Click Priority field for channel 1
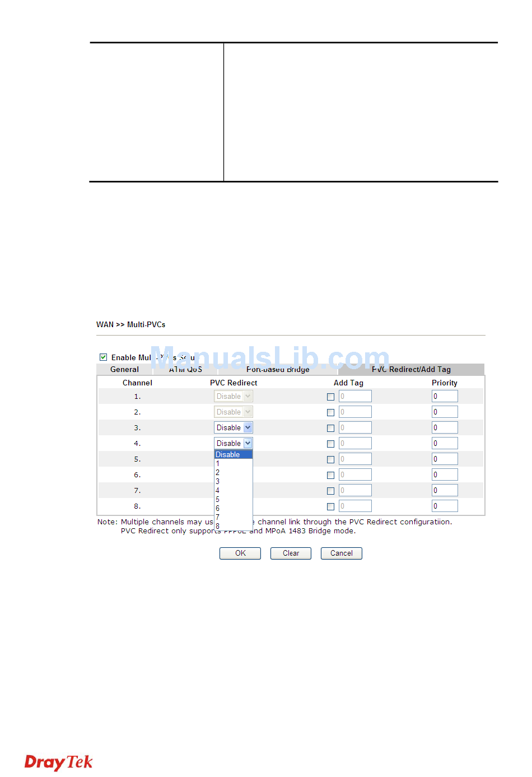This screenshot has height=777, width=532. [x=445, y=396]
